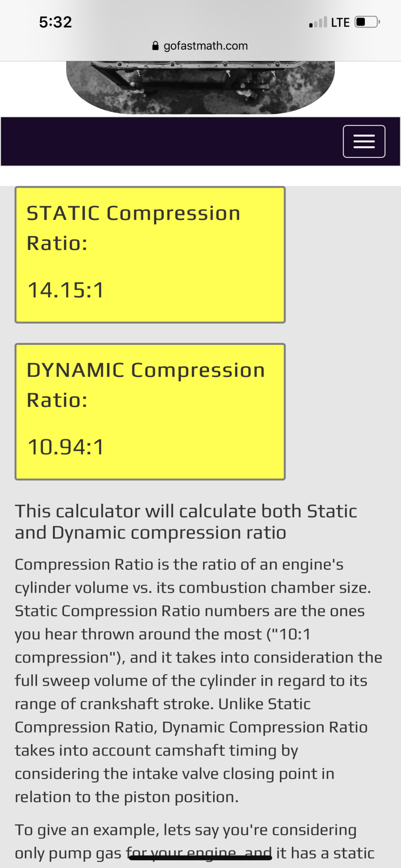Click the dark purple navigation bar
Screen dimensions: 401x868
[x=174, y=141]
